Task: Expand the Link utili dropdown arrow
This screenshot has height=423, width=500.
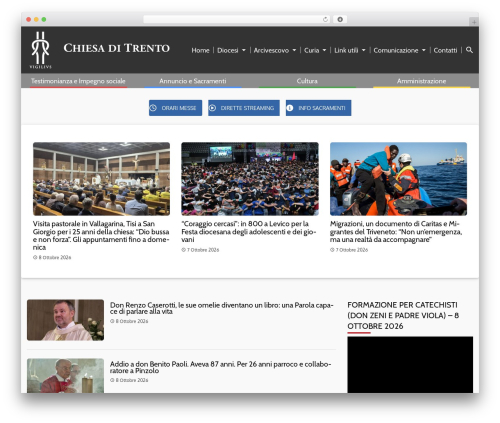Action: [364, 50]
